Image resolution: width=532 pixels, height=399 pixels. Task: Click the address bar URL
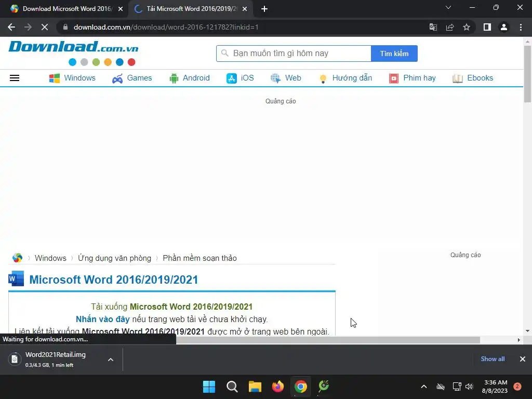(x=166, y=27)
